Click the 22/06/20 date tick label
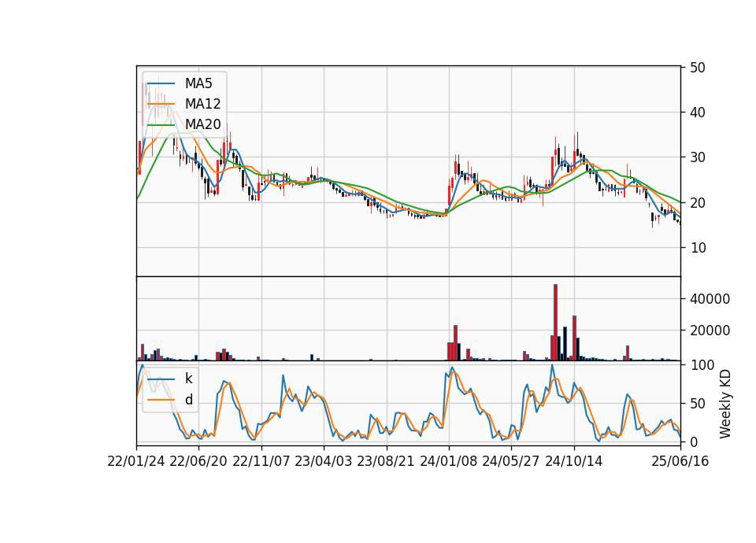756x543 pixels. click(198, 461)
